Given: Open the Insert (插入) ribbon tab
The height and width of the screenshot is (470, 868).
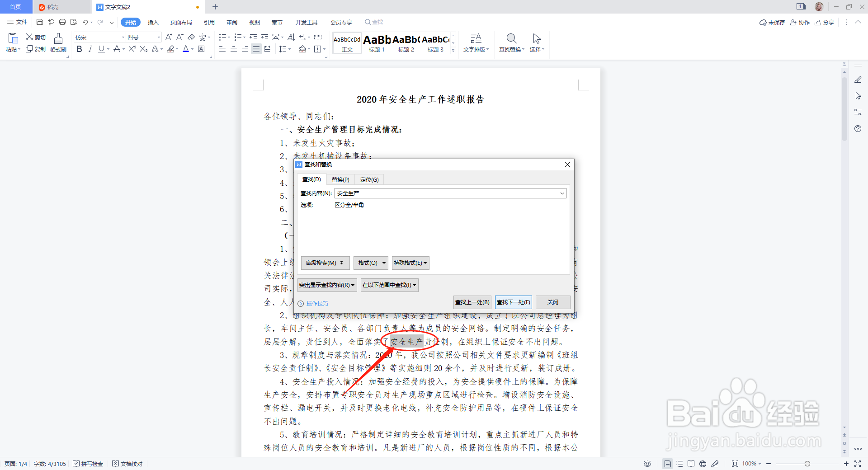Looking at the screenshot, I should tap(153, 22).
